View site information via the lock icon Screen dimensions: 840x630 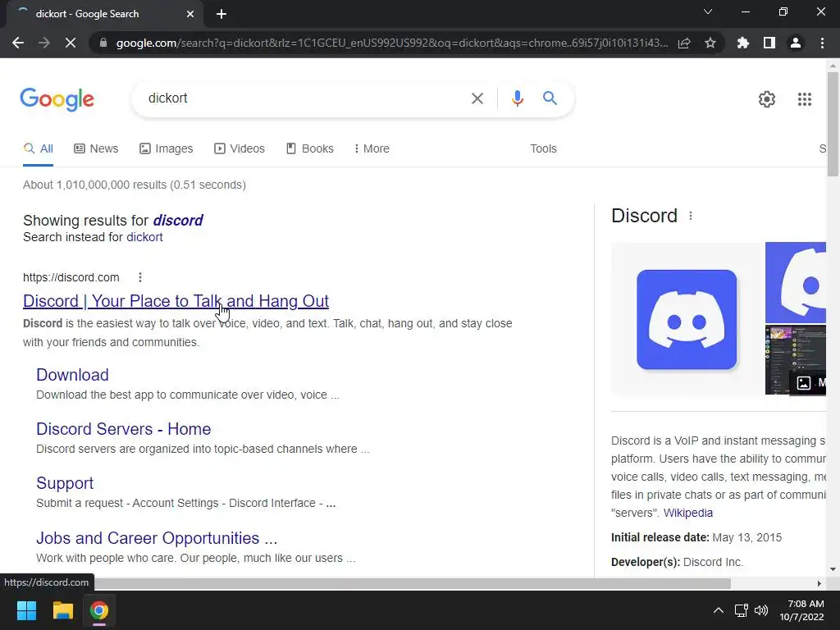point(103,43)
